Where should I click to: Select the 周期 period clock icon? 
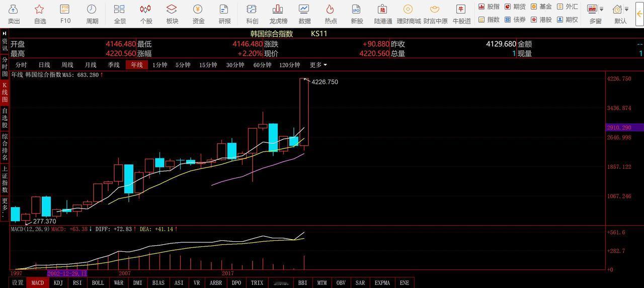coord(92,14)
